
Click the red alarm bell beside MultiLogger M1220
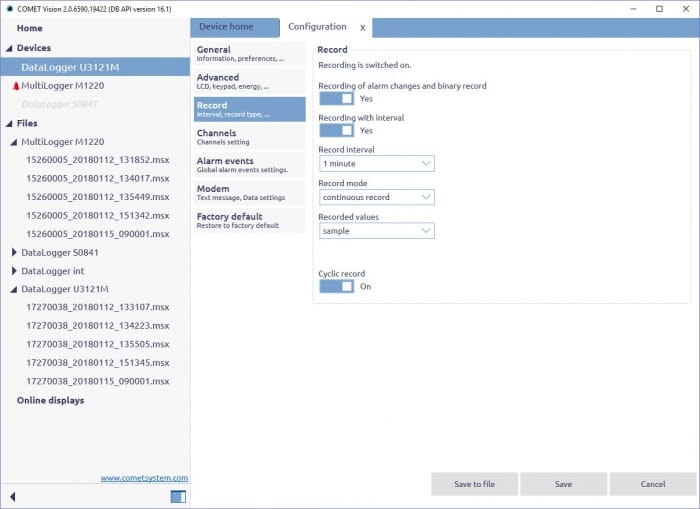tap(15, 86)
